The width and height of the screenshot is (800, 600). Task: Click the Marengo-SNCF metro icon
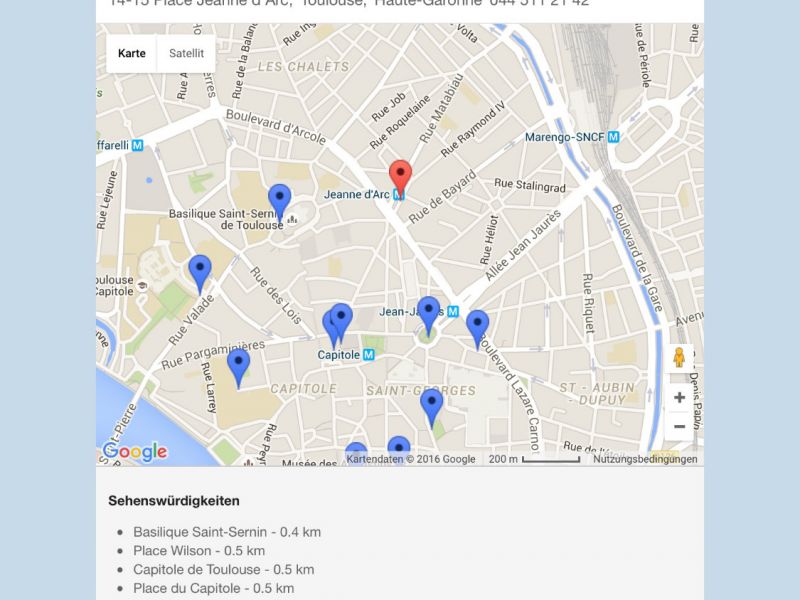coord(613,137)
